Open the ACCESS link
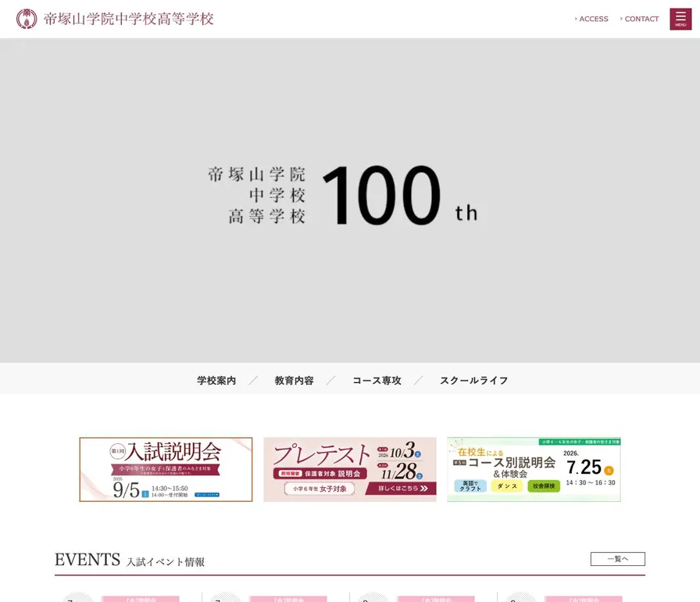Image resolution: width=700 pixels, height=602 pixels. point(591,19)
